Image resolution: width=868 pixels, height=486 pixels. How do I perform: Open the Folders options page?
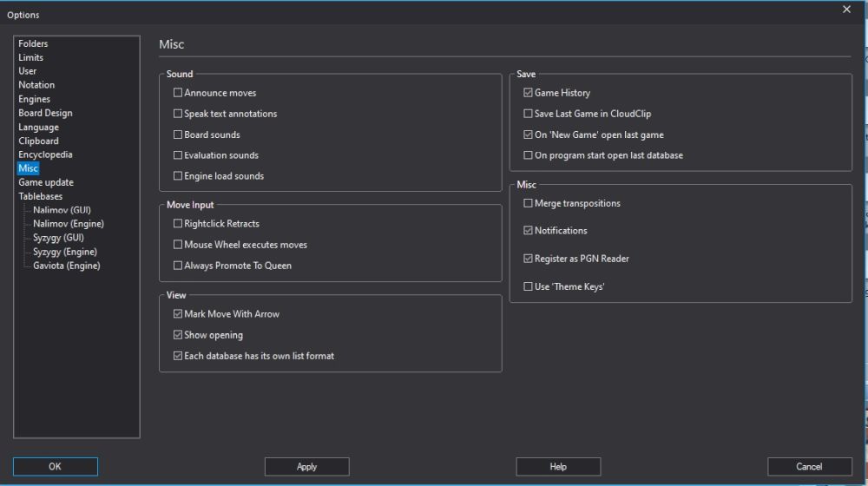33,43
